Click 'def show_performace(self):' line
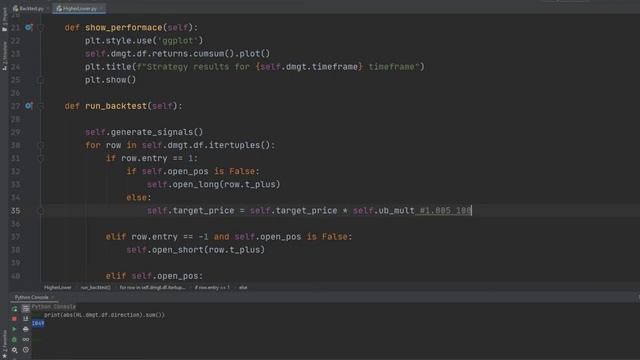The image size is (640, 360). (131, 27)
